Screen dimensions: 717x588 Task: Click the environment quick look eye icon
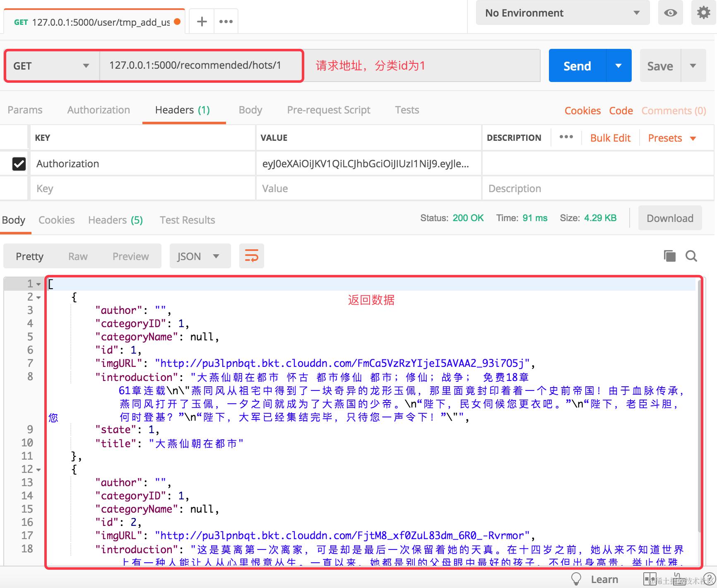tap(670, 13)
